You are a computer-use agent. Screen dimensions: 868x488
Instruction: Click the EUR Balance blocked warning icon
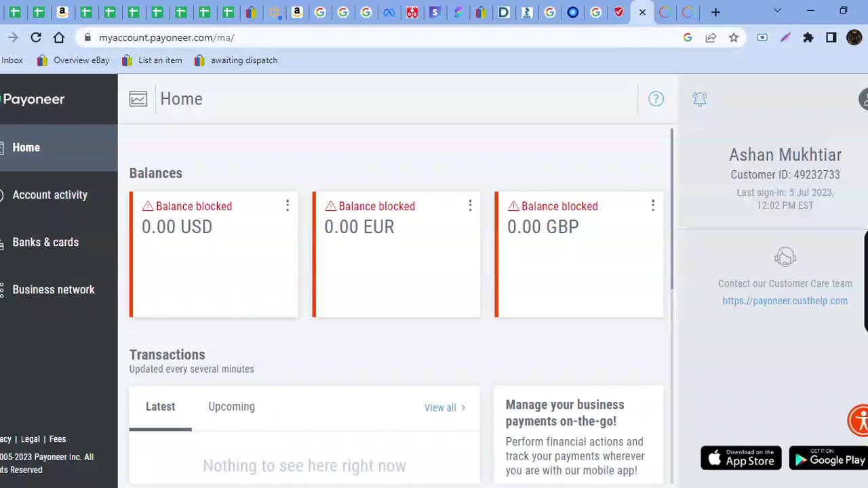(330, 206)
